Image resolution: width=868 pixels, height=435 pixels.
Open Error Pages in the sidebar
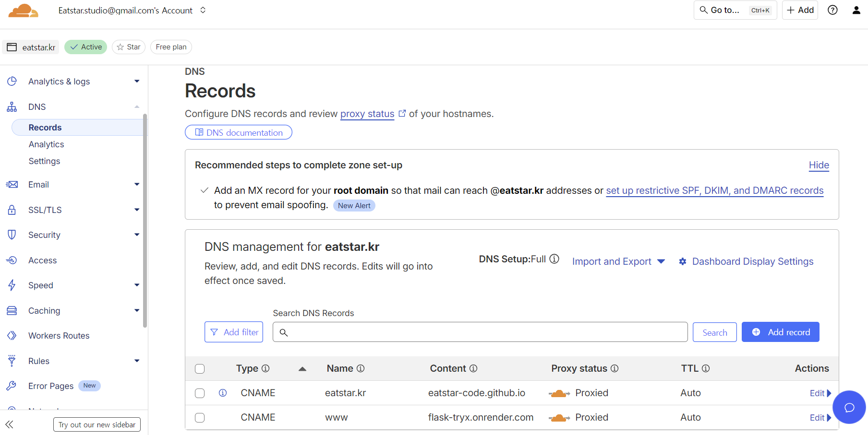tap(51, 386)
